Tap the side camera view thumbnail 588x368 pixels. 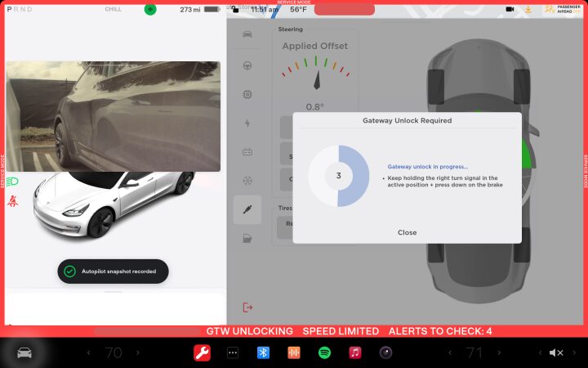tap(113, 116)
